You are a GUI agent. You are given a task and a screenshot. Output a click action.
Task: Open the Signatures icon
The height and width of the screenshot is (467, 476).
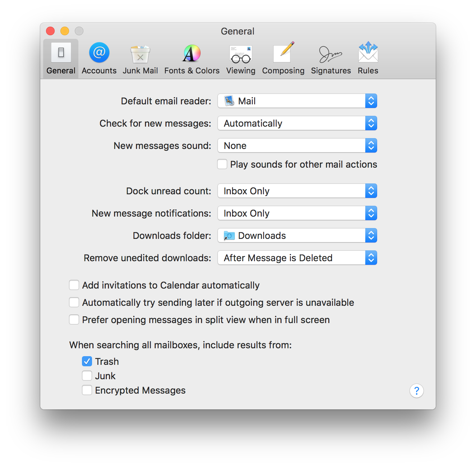331,54
